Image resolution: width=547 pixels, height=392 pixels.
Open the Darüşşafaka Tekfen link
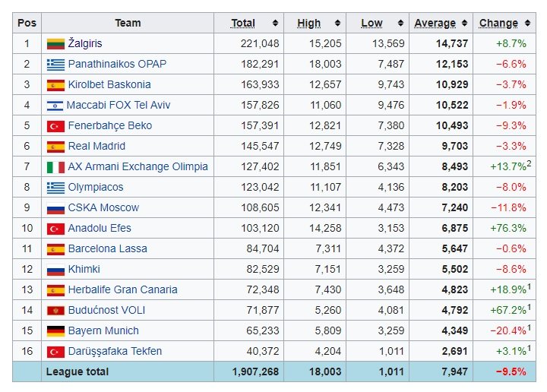pos(115,351)
